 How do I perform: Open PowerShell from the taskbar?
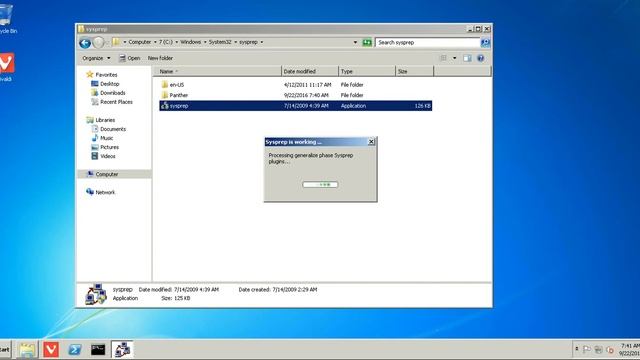click(x=75, y=350)
